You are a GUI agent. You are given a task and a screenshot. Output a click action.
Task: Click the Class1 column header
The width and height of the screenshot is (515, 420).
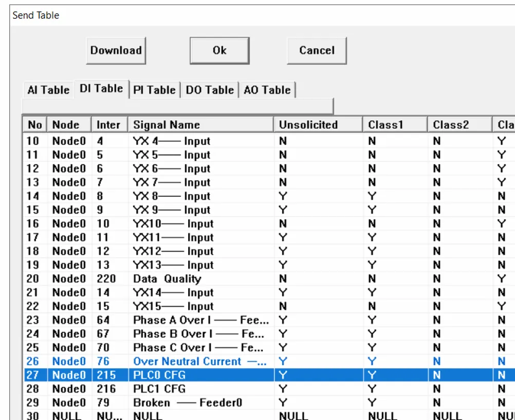(x=395, y=125)
